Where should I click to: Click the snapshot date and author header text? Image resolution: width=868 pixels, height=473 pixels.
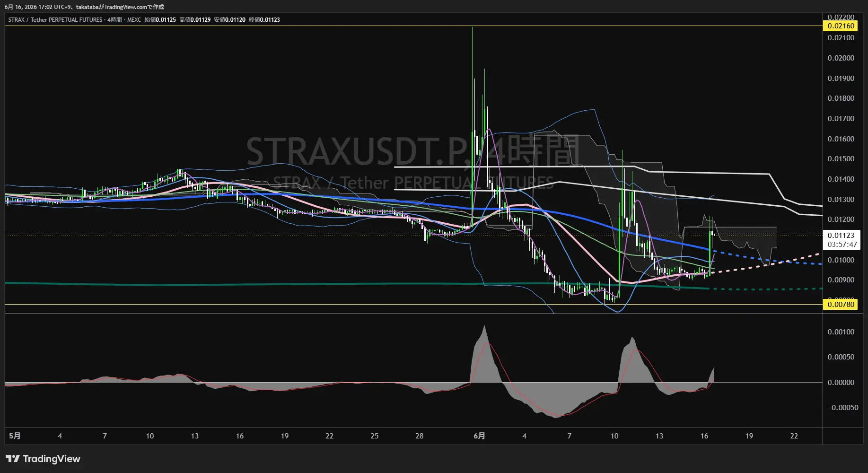coord(84,7)
